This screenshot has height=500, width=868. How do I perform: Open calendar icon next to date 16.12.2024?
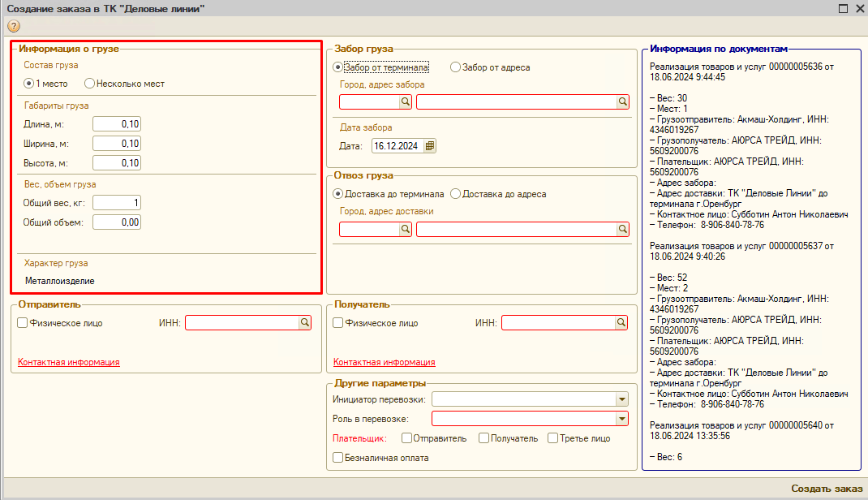[x=430, y=146]
